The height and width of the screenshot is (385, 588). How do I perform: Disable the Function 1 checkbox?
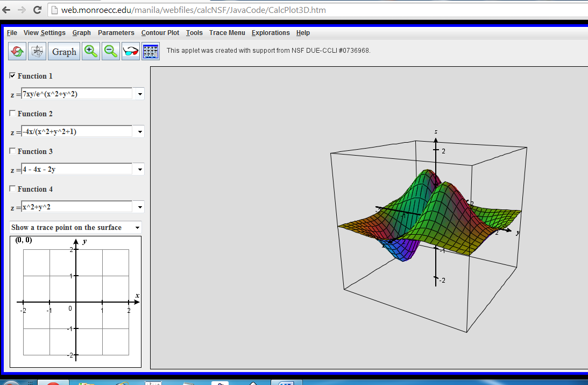click(x=12, y=76)
